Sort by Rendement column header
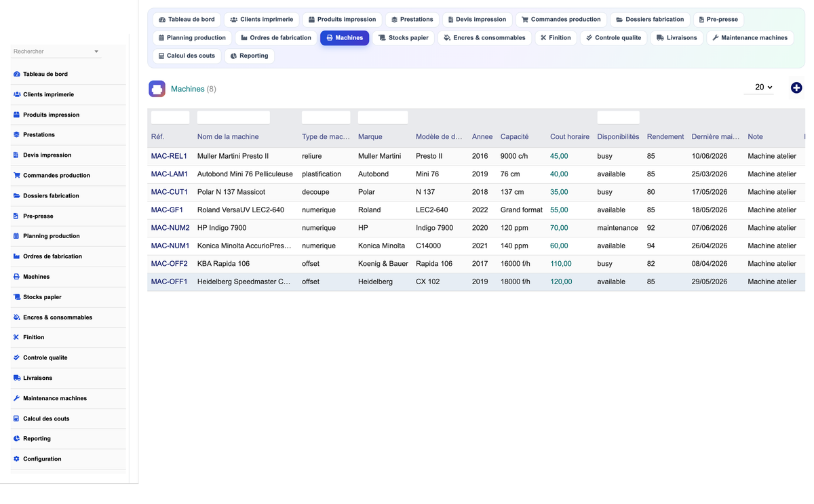Viewport: 814px width, 504px height. click(665, 137)
